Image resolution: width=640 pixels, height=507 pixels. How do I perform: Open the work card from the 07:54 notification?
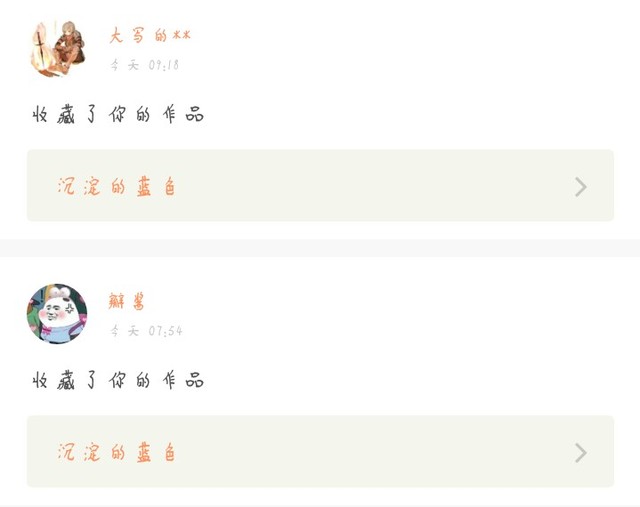[320, 451]
